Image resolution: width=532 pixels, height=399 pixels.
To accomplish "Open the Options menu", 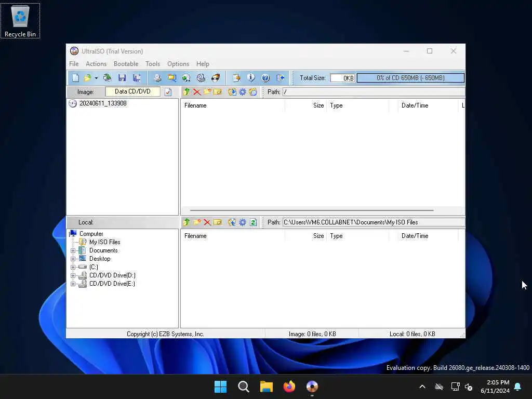I will click(178, 64).
